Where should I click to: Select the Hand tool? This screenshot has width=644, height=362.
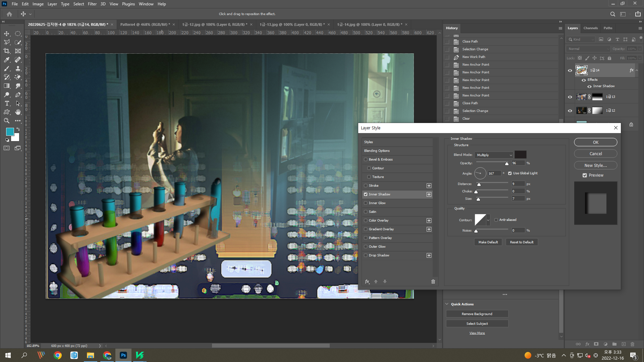pyautogui.click(x=18, y=112)
